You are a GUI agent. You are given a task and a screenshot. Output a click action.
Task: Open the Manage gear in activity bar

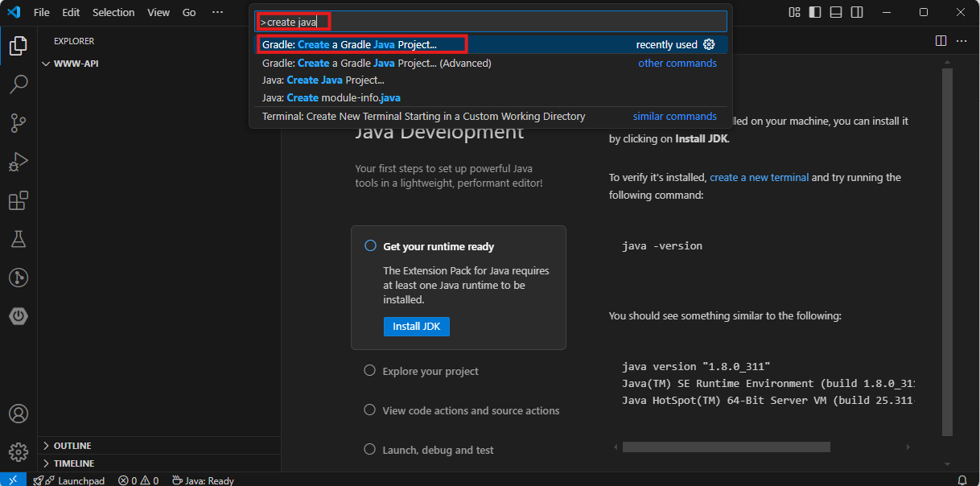pos(18,451)
